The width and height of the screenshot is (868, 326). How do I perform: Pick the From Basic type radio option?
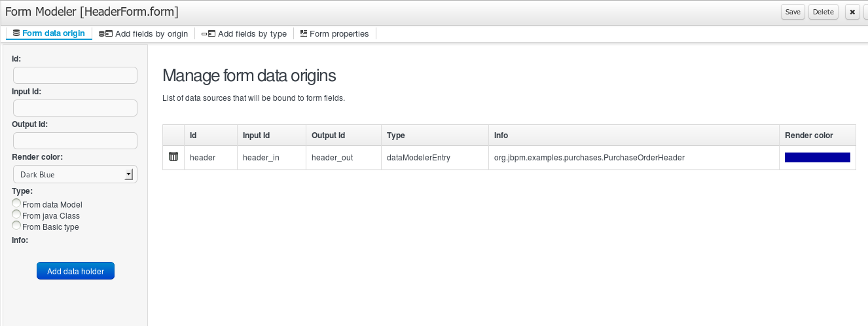coord(17,226)
